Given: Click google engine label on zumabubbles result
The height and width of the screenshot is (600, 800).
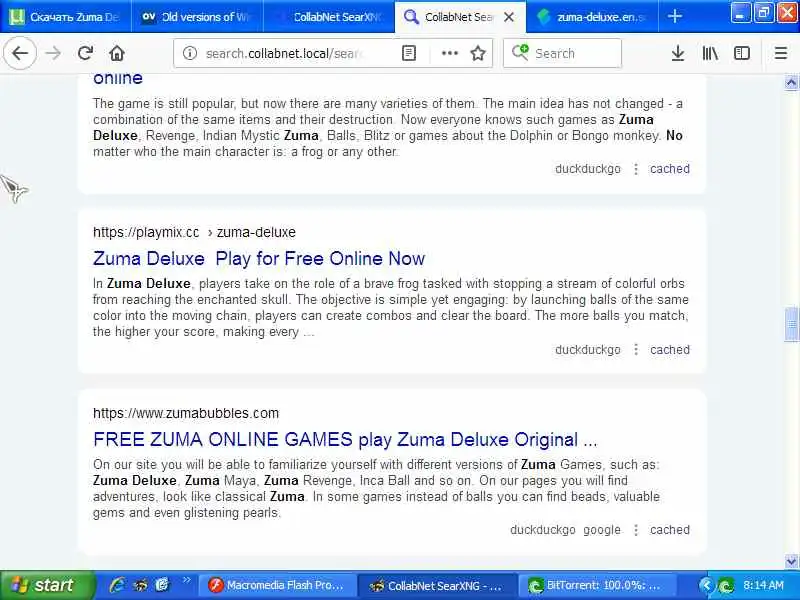Looking at the screenshot, I should tap(602, 530).
